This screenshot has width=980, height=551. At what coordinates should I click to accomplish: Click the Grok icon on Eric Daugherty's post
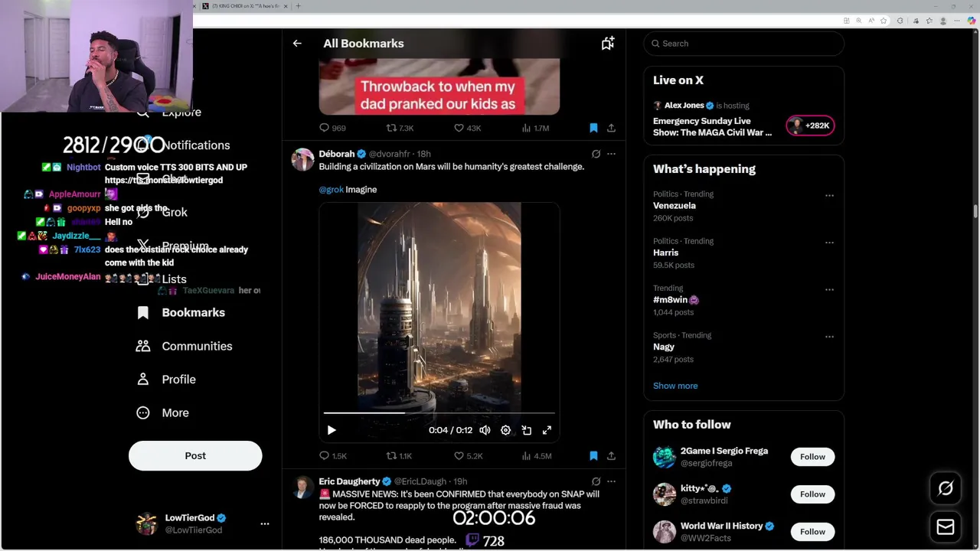tap(596, 481)
